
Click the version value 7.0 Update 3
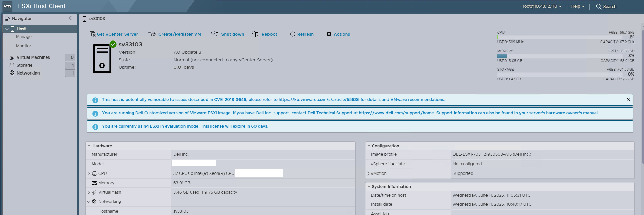tap(187, 52)
